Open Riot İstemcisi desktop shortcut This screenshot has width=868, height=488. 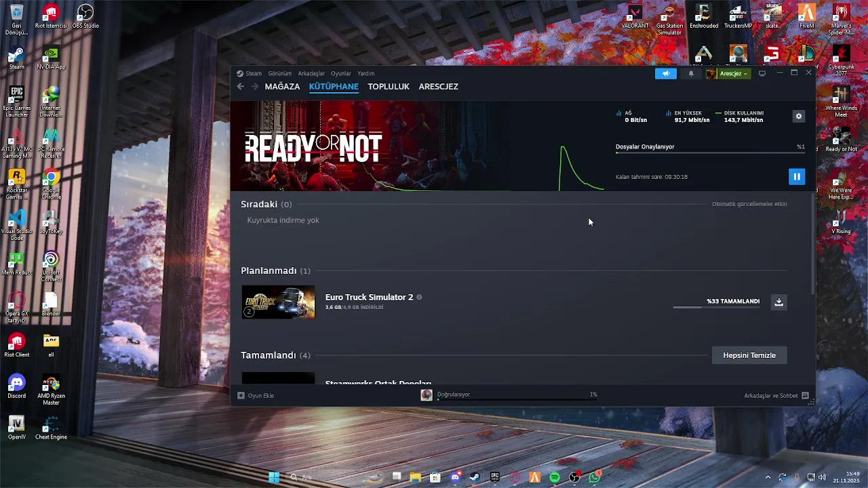(x=51, y=17)
